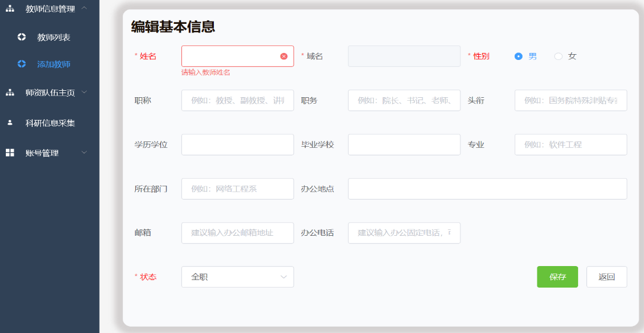Screen dimensions: 644x333
Task: Click the 师资队伍主页 sidebar icon
Action: (10, 93)
